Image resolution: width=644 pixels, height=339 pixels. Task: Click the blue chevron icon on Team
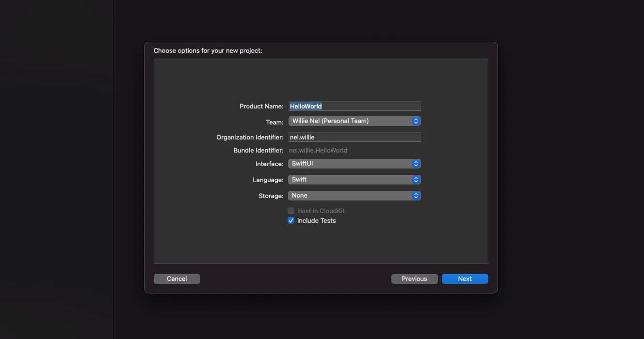(x=416, y=121)
